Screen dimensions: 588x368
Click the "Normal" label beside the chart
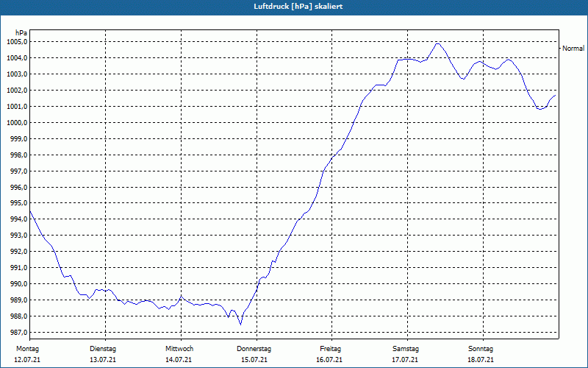(x=573, y=48)
